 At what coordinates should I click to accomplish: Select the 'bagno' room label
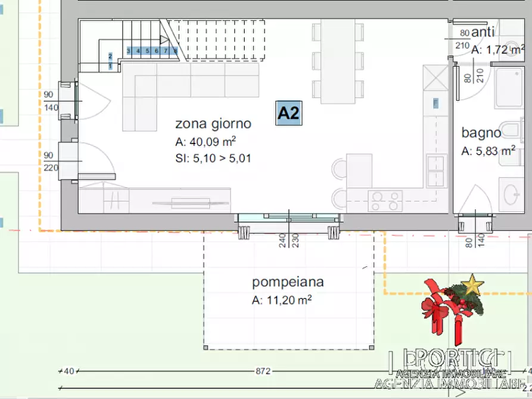click(x=480, y=133)
